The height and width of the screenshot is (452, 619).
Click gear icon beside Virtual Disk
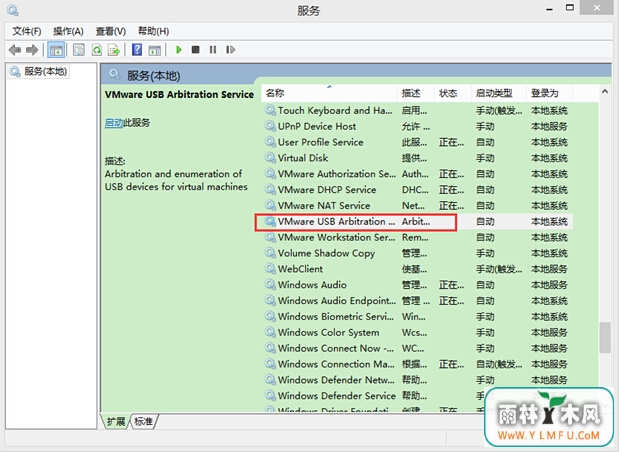click(270, 158)
